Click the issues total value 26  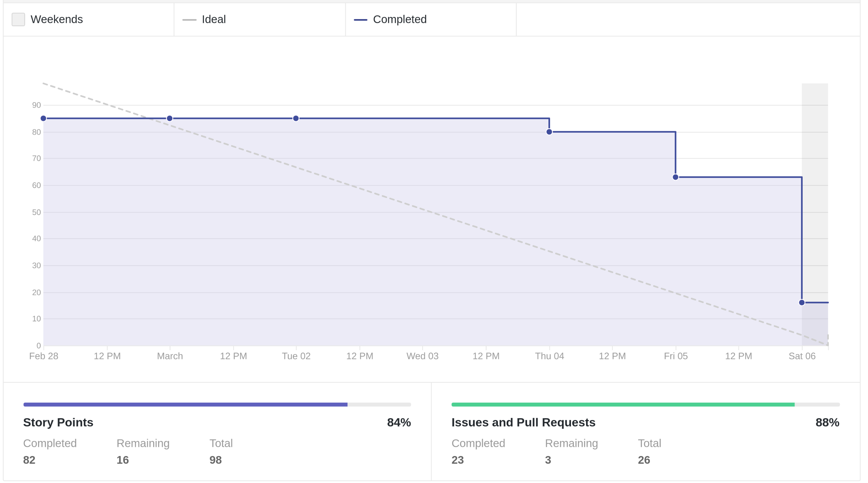pyautogui.click(x=644, y=460)
